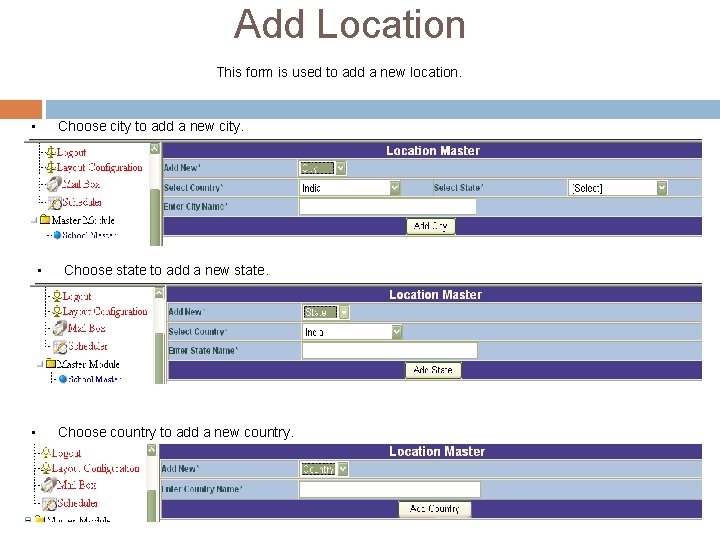Click the Add City button

point(431,226)
